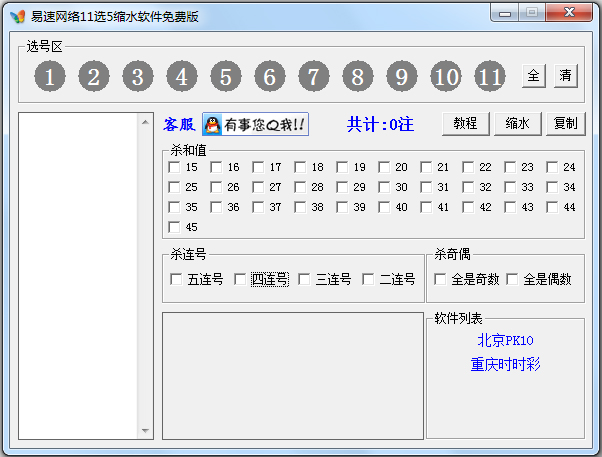Check sum value 36 checkbox
The height and width of the screenshot is (457, 602).
tap(216, 207)
